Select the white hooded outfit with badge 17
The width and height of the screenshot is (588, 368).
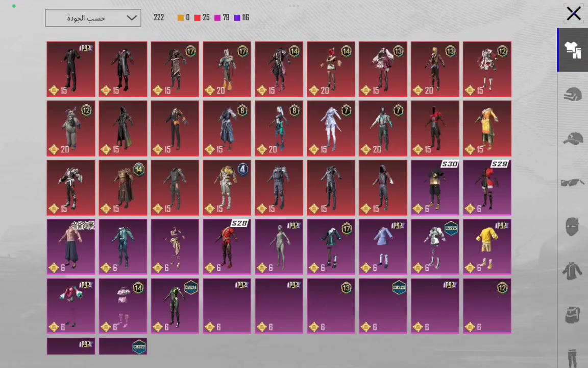coord(227,69)
